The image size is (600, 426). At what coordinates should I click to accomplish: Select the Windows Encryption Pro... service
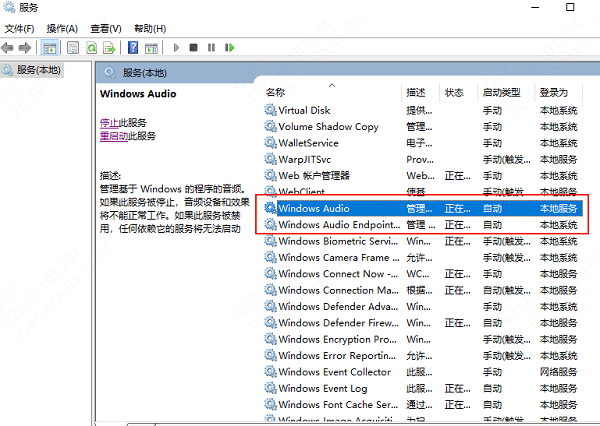coord(338,339)
